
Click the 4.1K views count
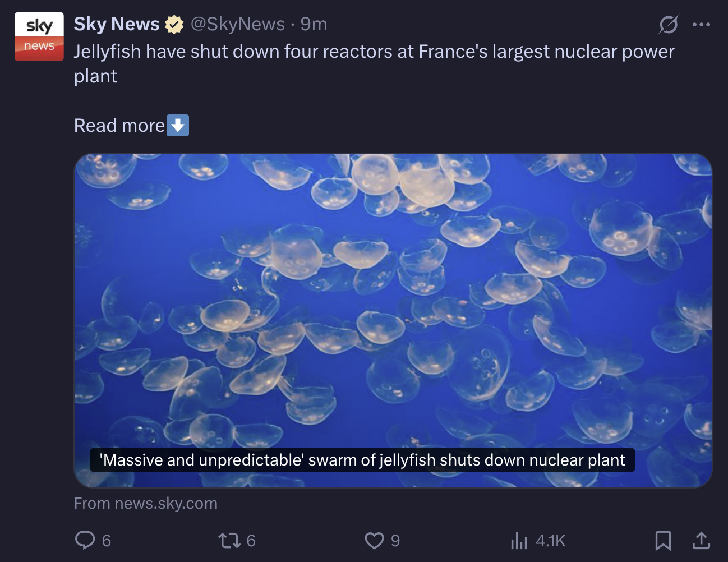click(x=550, y=541)
